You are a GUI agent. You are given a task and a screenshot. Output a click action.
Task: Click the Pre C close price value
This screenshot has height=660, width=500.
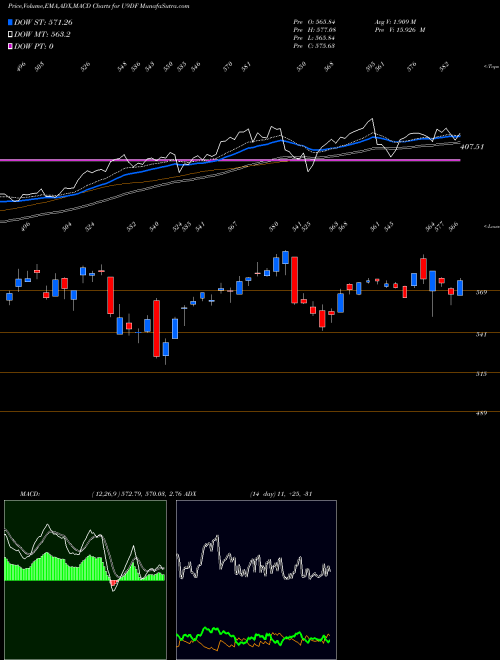click(x=314, y=46)
